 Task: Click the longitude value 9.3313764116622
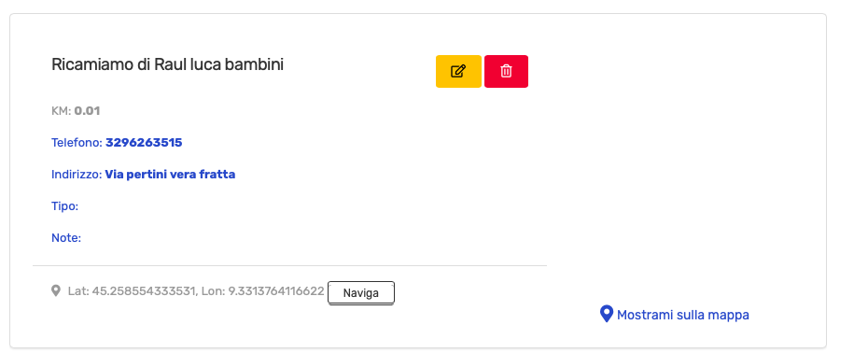coord(276,291)
